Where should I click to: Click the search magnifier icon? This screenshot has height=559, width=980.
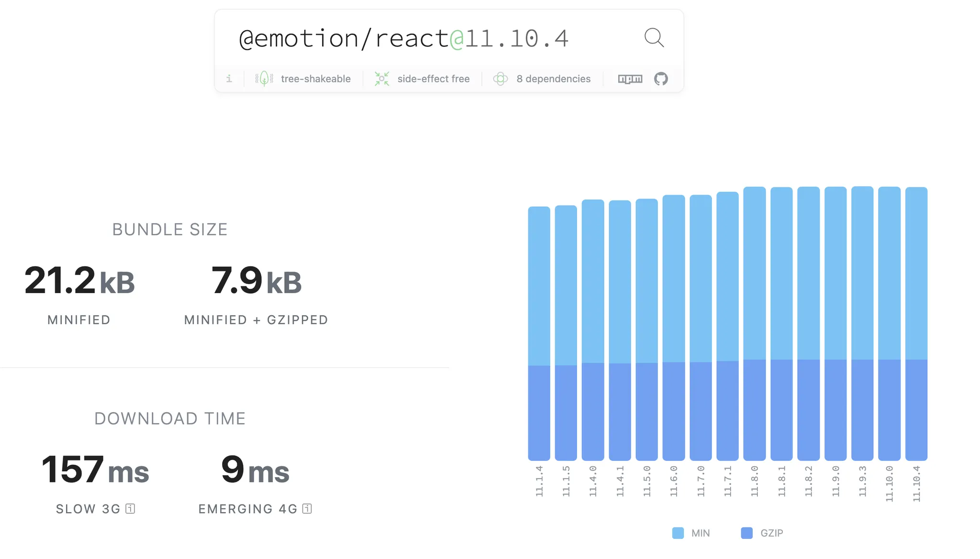pos(654,37)
